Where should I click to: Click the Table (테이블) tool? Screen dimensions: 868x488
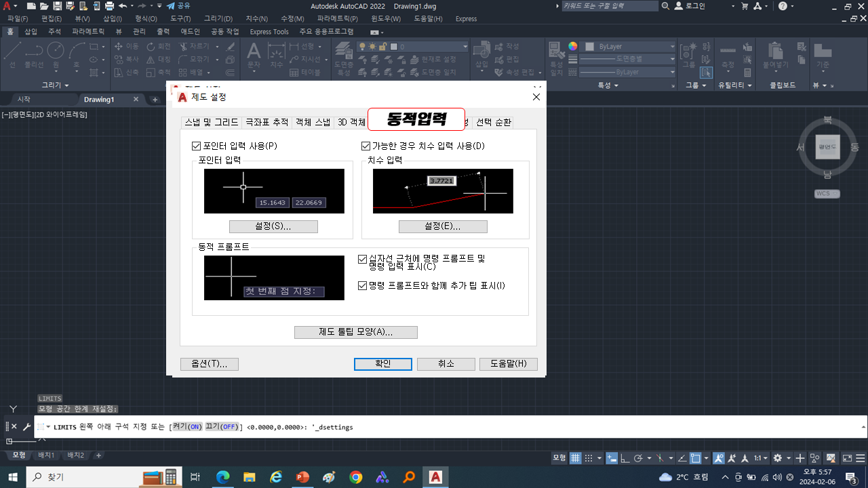click(304, 73)
